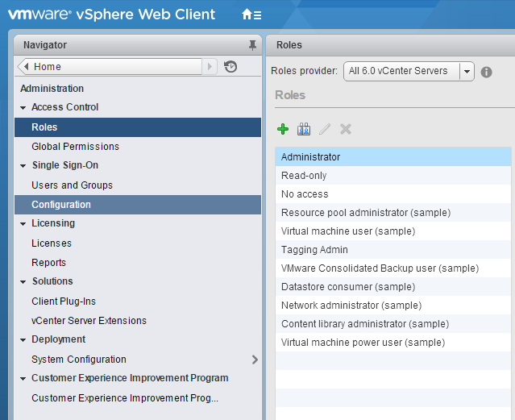Pin the Navigator panel
This screenshot has width=515, height=420.
pyautogui.click(x=252, y=45)
